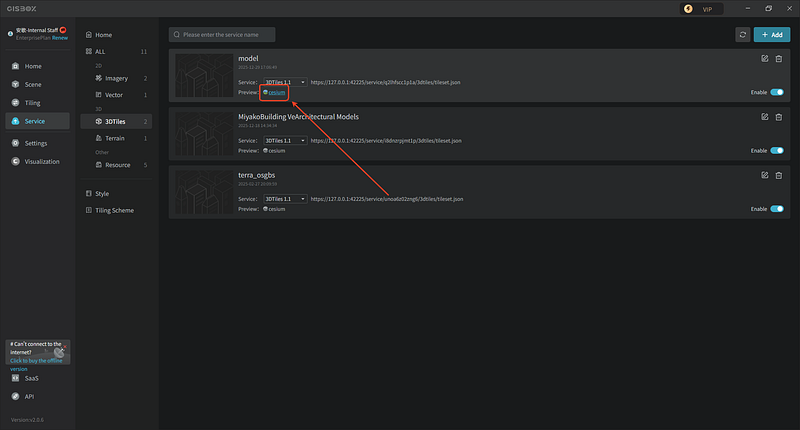Click the terra_osgbs service title
This screenshot has width=800, height=430.
(257, 175)
